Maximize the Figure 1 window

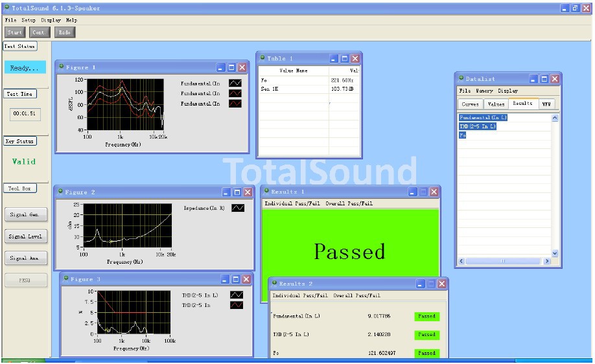coord(231,67)
